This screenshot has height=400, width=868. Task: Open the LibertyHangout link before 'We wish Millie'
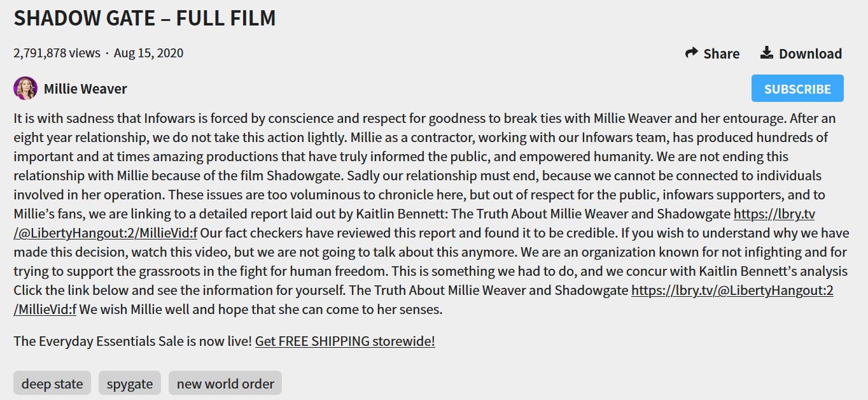732,290
